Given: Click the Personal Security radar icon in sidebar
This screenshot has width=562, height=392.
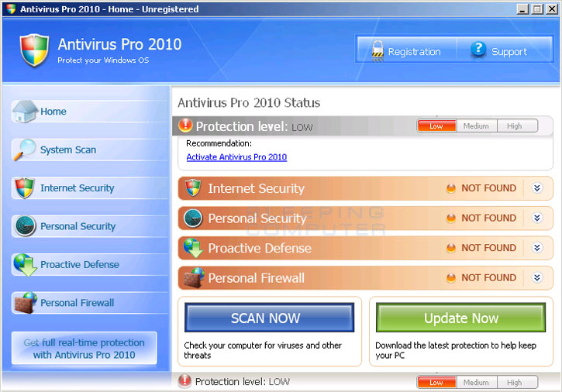Looking at the screenshot, I should (x=25, y=226).
